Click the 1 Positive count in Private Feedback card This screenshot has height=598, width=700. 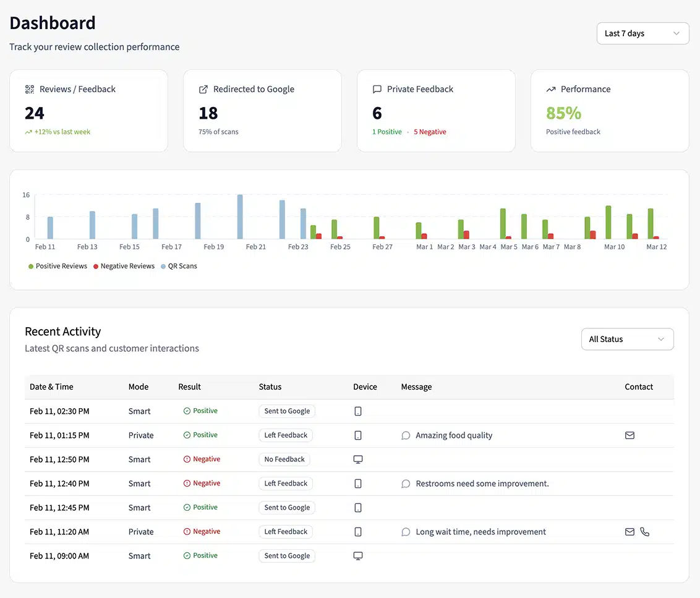pos(387,132)
